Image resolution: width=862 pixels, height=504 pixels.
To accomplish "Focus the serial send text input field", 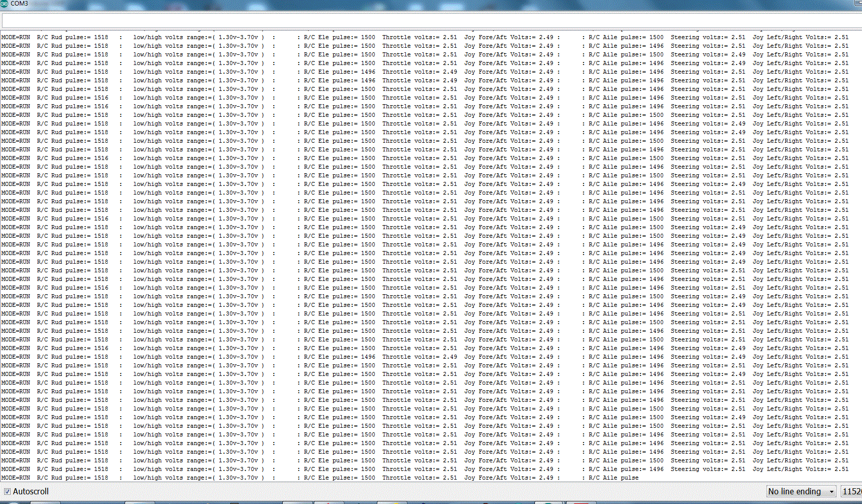I will tap(427, 21).
